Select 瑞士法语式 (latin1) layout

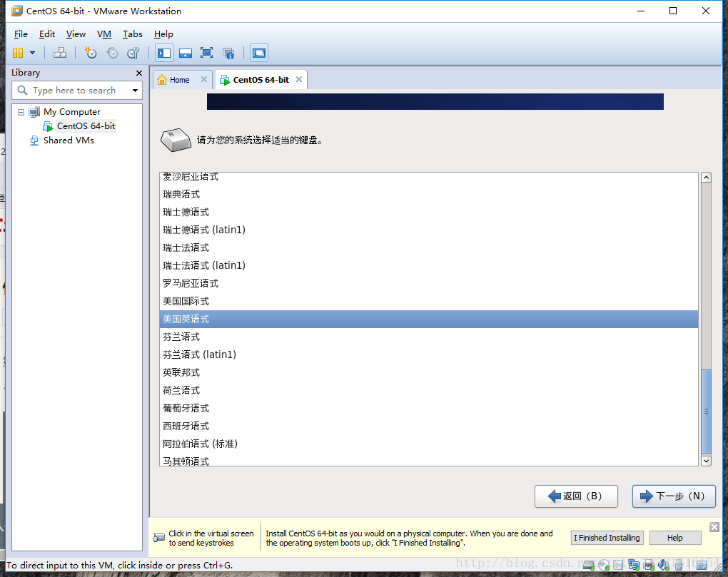point(428,266)
